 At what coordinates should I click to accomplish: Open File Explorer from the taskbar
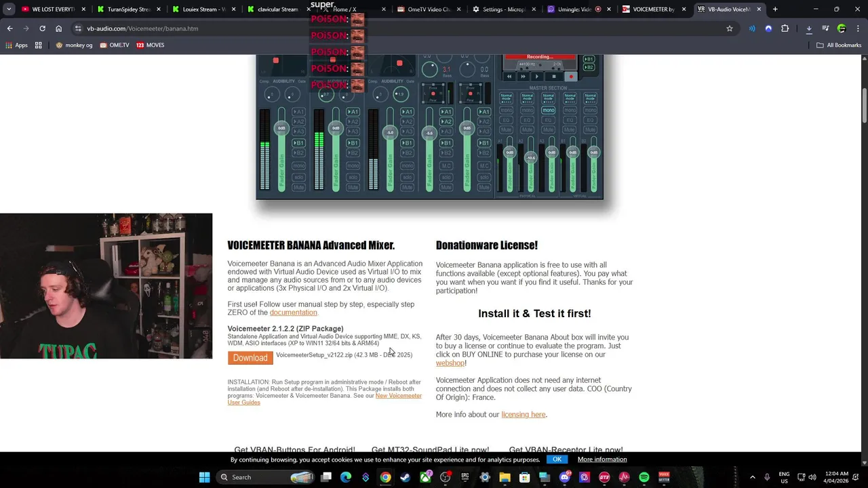coord(505,477)
